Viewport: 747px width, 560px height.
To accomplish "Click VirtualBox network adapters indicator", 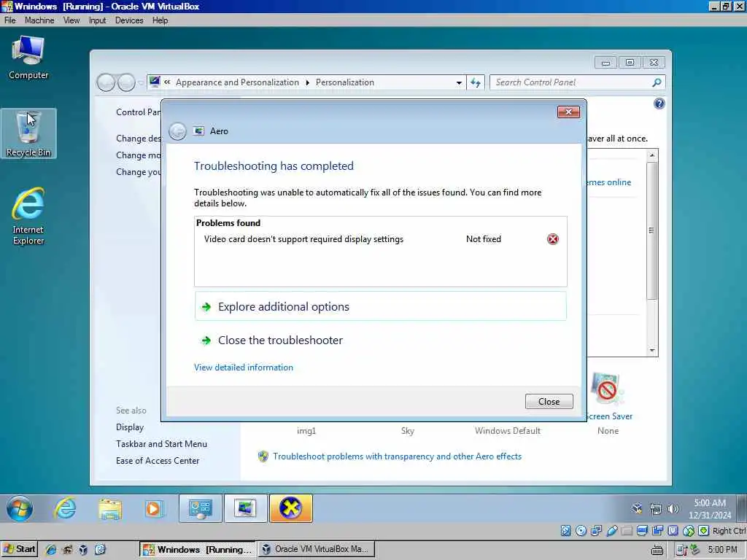I will pyautogui.click(x=596, y=531).
